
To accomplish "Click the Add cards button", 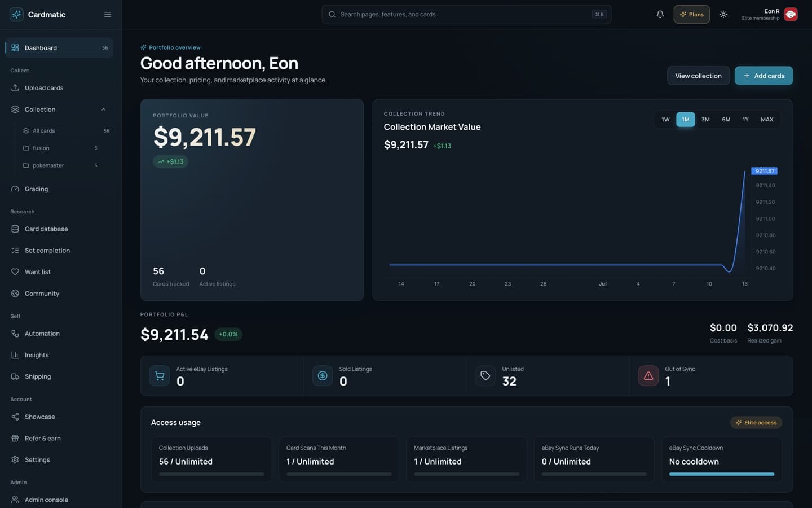I will point(764,76).
